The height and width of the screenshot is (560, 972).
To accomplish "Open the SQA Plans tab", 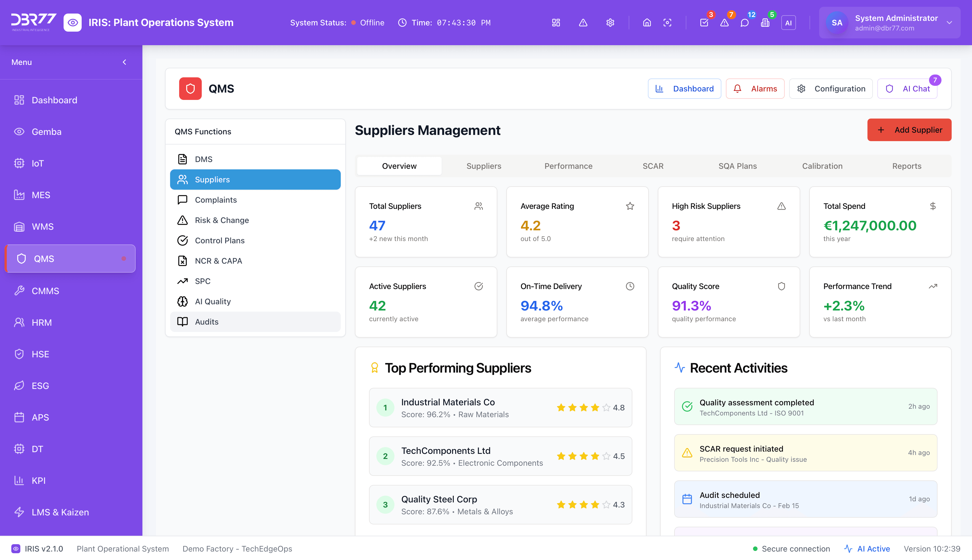I will coord(737,166).
